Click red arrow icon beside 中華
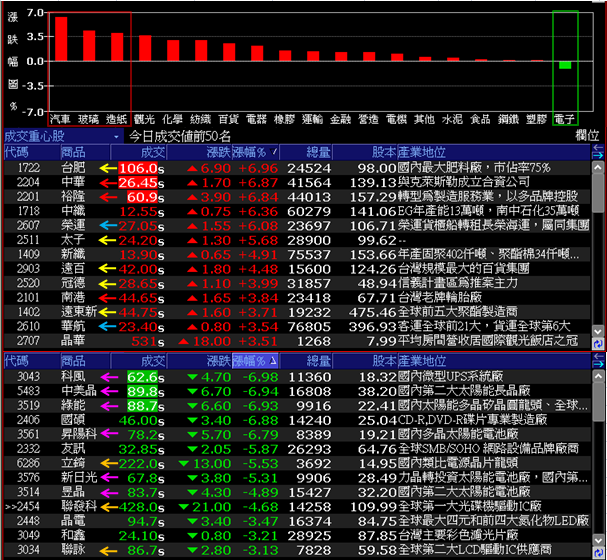 (x=108, y=183)
